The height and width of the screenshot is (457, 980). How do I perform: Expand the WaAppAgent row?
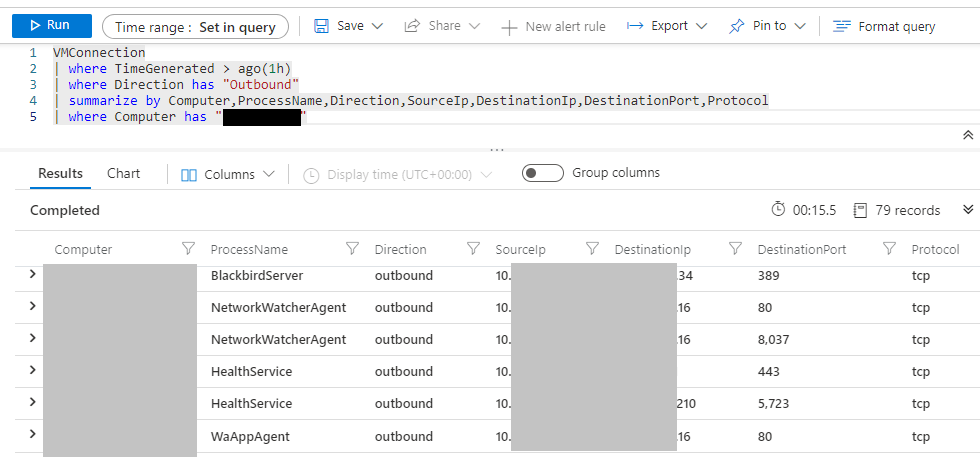32,435
